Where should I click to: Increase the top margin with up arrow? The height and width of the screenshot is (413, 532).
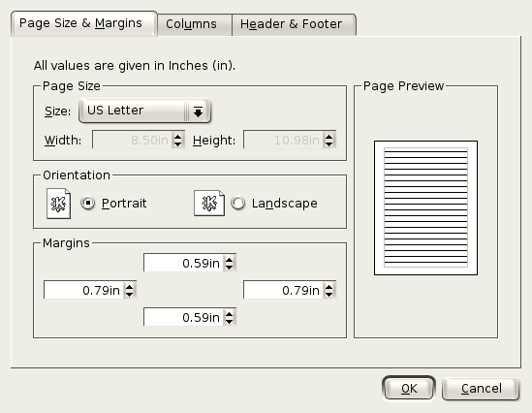(x=230, y=260)
